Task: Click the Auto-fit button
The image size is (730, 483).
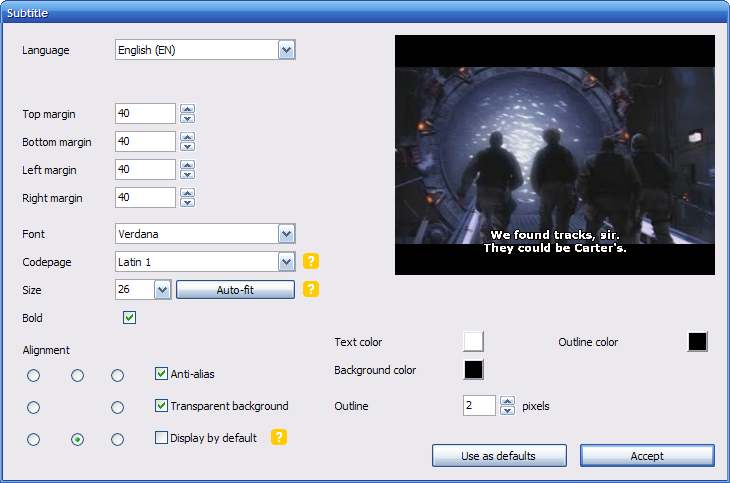Action: point(235,290)
